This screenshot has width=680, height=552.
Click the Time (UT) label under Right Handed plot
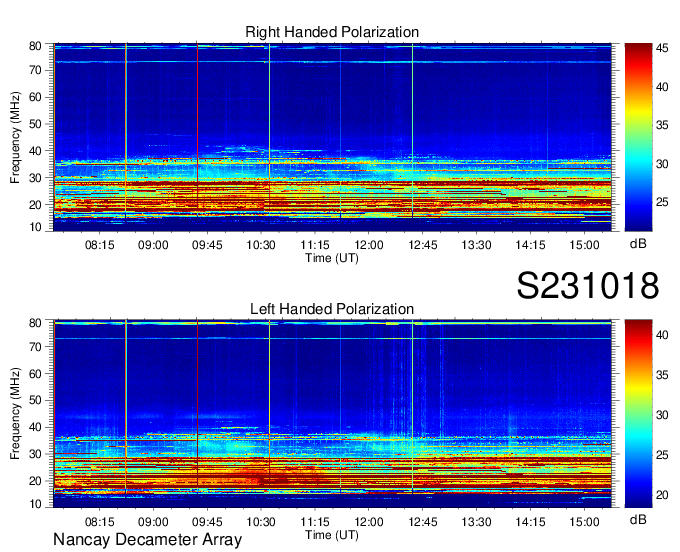[332, 258]
